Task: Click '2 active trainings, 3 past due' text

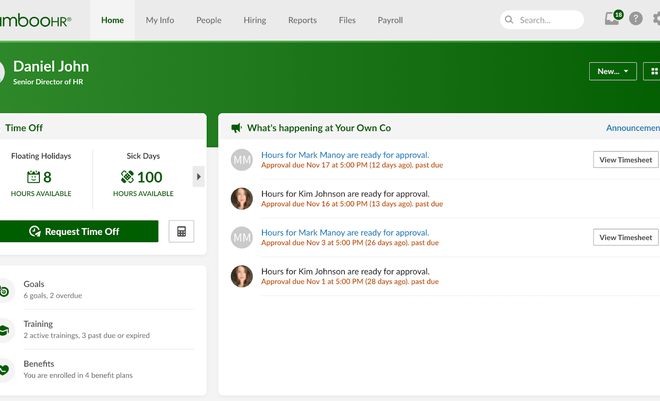Action: tap(86, 335)
